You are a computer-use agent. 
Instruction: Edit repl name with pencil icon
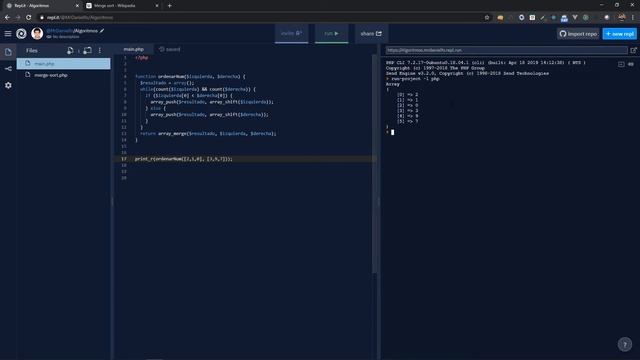point(102,31)
